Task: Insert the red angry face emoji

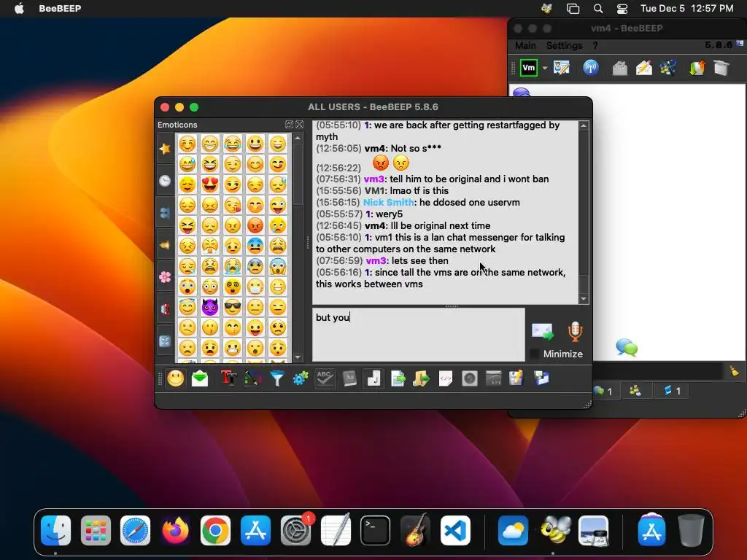Action: point(255,225)
